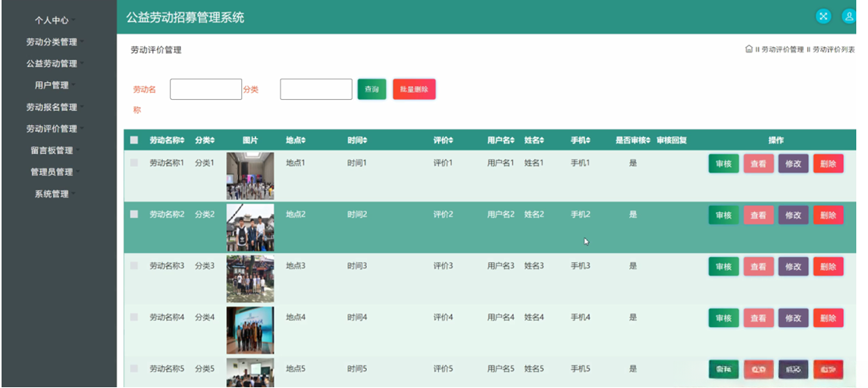Screen dimensions: 868x388
Task: Click 查看 button for 劳动名称4
Action: click(x=759, y=319)
